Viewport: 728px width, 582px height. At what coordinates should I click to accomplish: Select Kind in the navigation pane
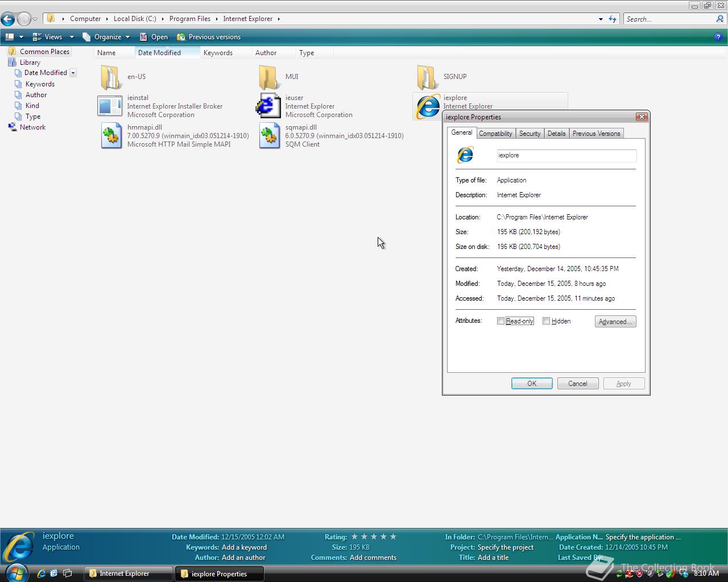coord(32,106)
